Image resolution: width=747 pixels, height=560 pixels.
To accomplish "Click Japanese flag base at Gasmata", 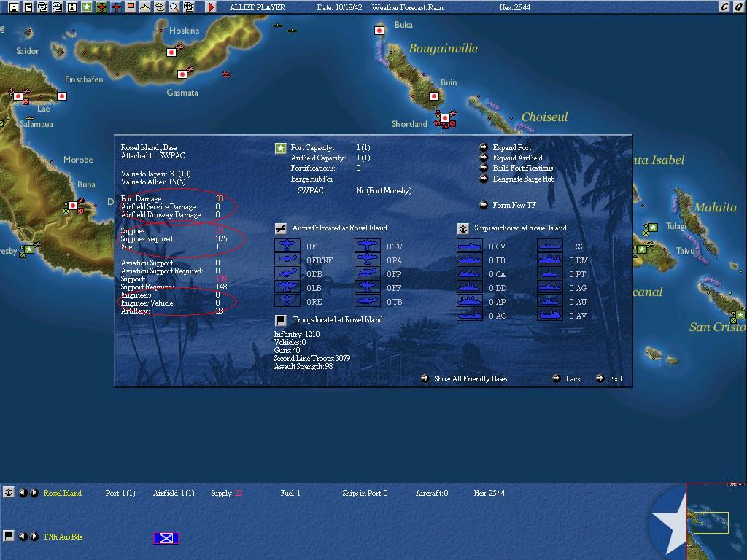I will (182, 74).
